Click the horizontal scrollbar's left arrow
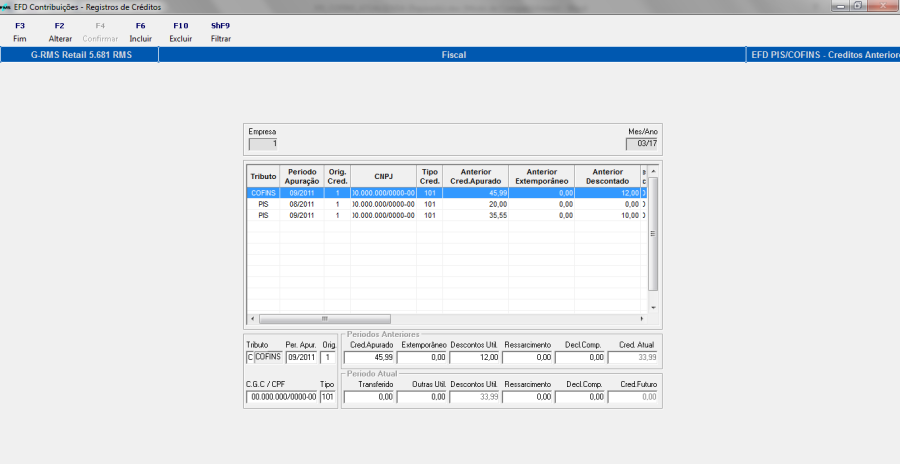This screenshot has width=900, height=464. coord(253,319)
